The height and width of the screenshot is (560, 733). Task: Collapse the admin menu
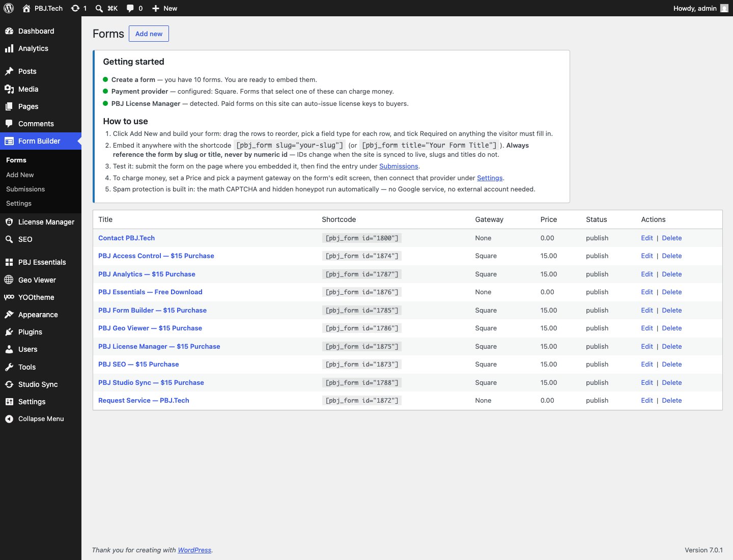(41, 419)
